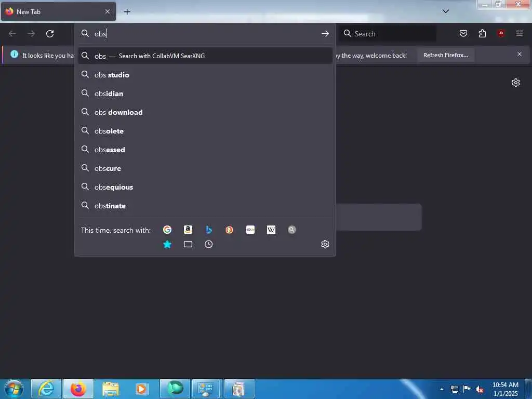The height and width of the screenshot is (399, 532).
Task: Focus the toolbar Search box
Action: click(388, 34)
